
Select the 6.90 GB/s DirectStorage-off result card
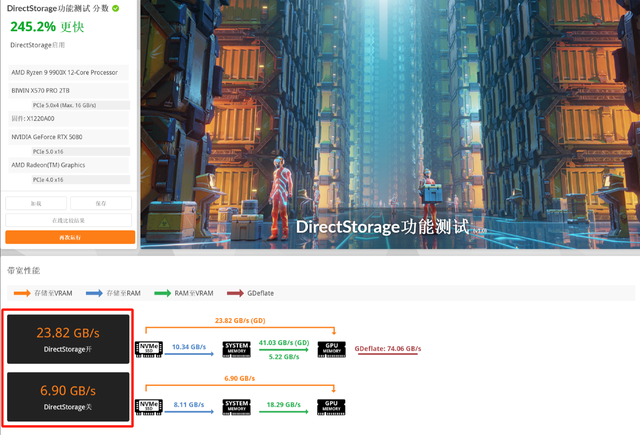68,397
